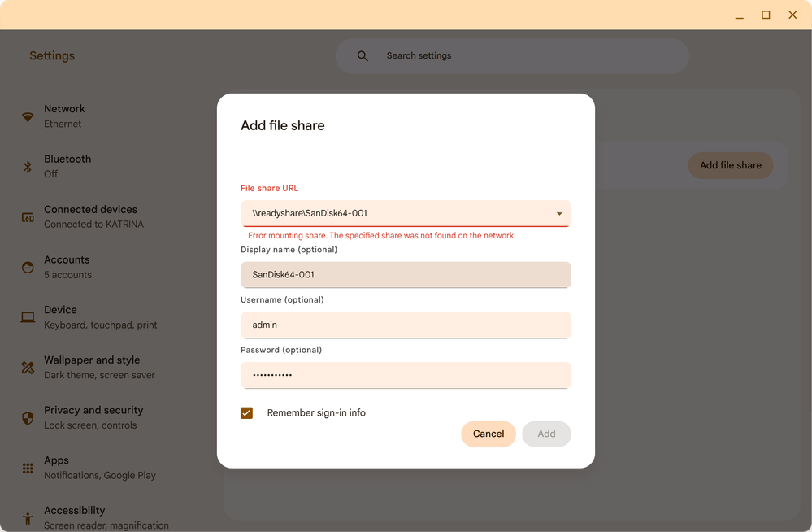Click Add file share button behind dialog

731,165
